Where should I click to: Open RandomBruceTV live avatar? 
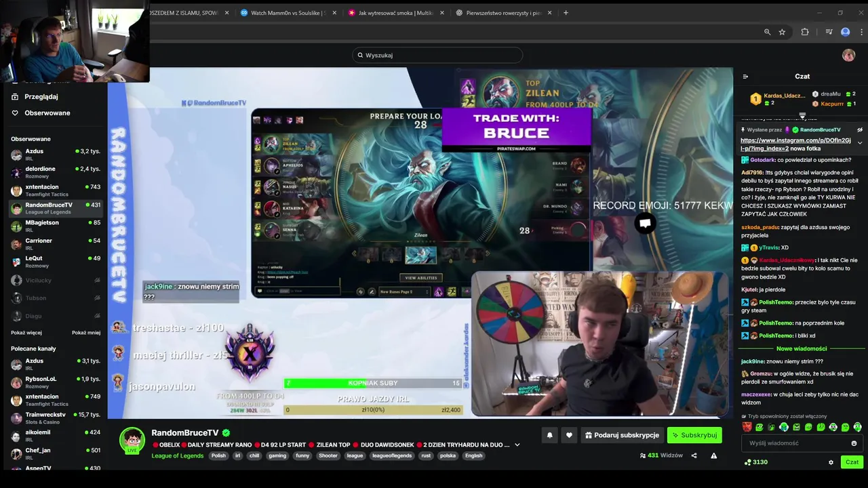132,441
